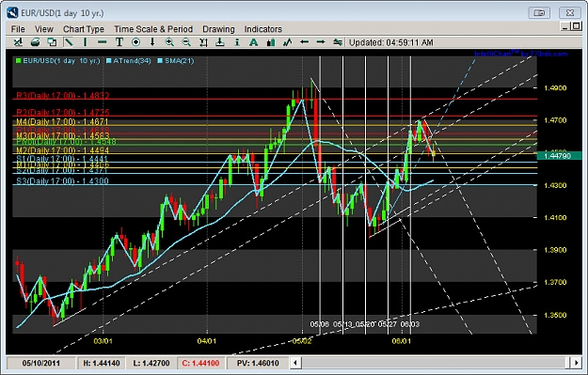Image resolution: width=588 pixels, height=375 pixels.
Task: Click the inner window restore button
Action: (x=576, y=26)
